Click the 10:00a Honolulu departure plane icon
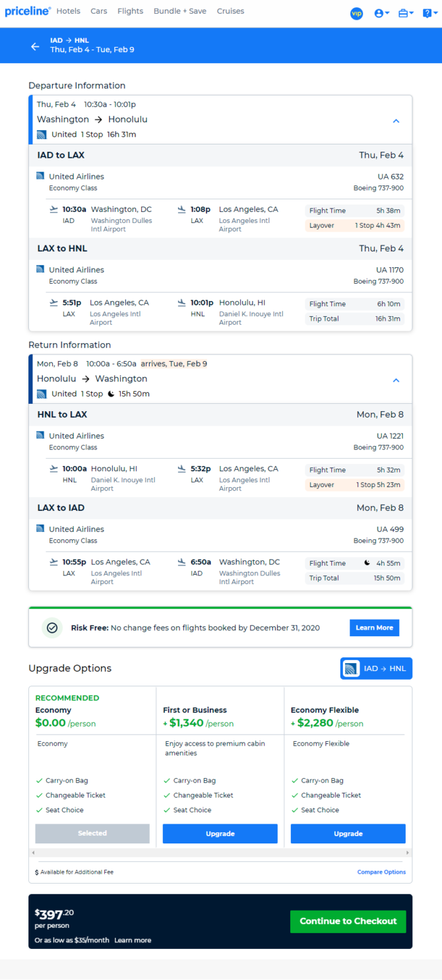The height and width of the screenshot is (980, 442). click(54, 469)
